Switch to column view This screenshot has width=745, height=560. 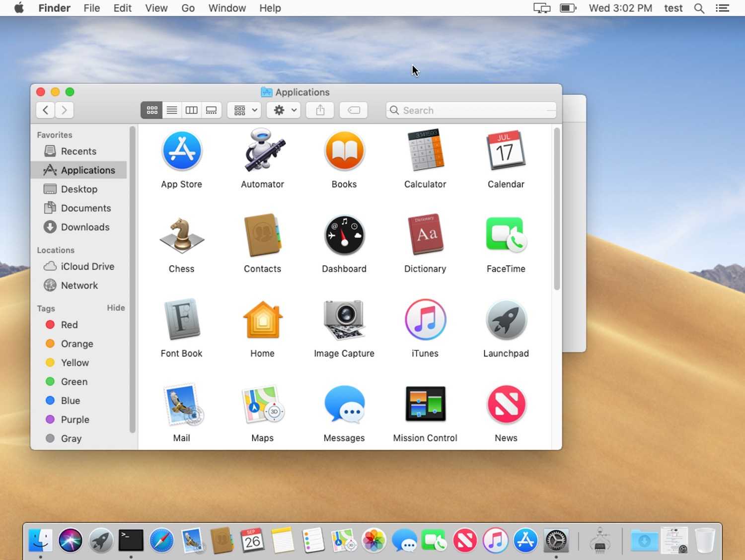(192, 110)
